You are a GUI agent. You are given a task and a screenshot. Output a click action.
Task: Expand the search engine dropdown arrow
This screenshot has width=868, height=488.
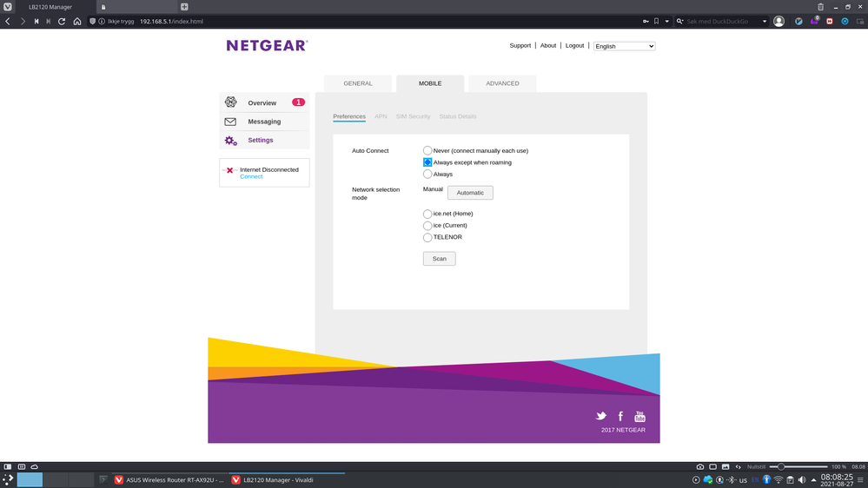[765, 21]
